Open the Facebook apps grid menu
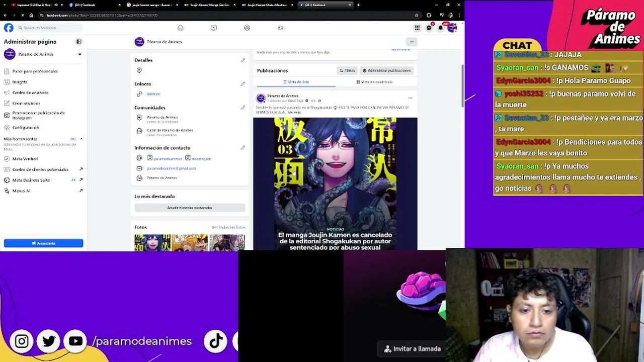 click(417, 28)
